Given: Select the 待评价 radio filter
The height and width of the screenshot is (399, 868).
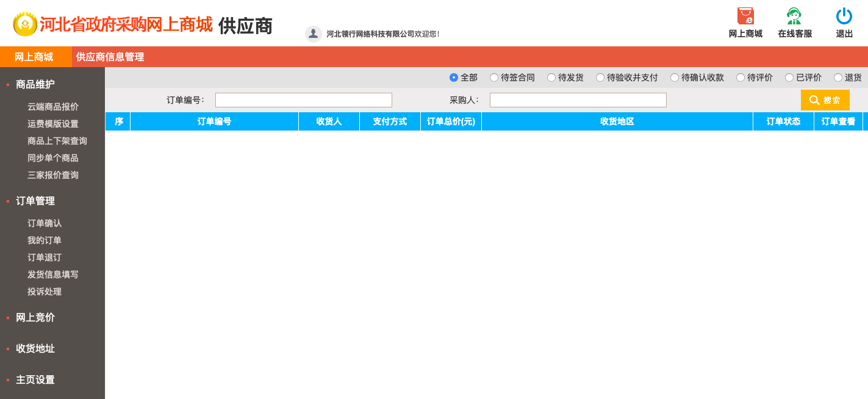Looking at the screenshot, I should [741, 77].
